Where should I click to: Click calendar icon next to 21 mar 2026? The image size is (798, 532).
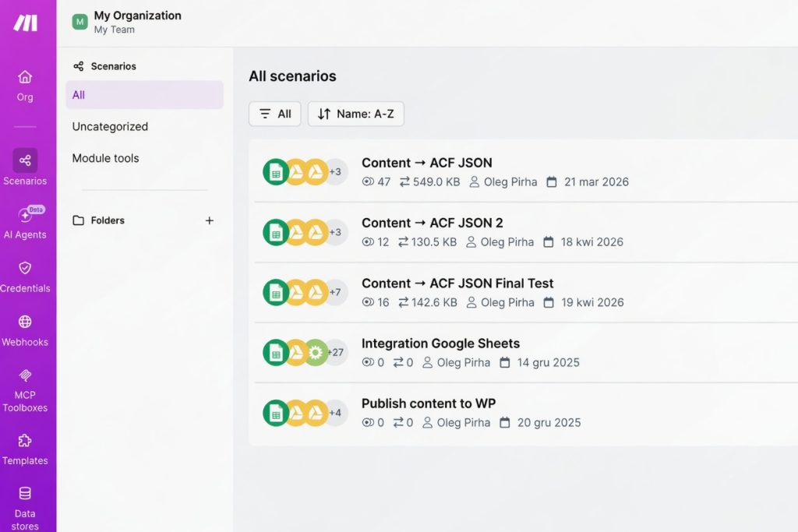(x=552, y=181)
